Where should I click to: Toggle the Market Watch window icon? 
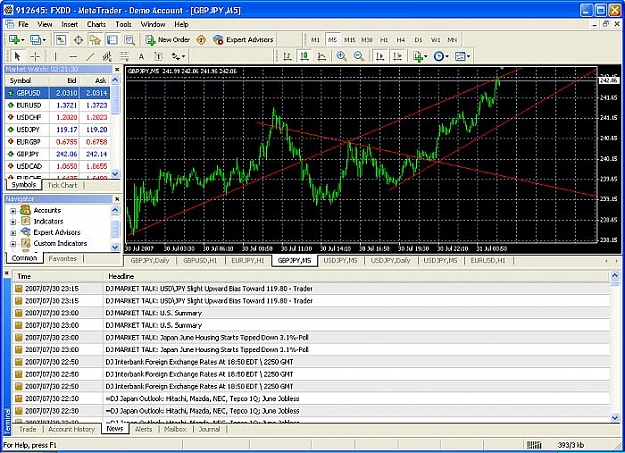(61, 39)
